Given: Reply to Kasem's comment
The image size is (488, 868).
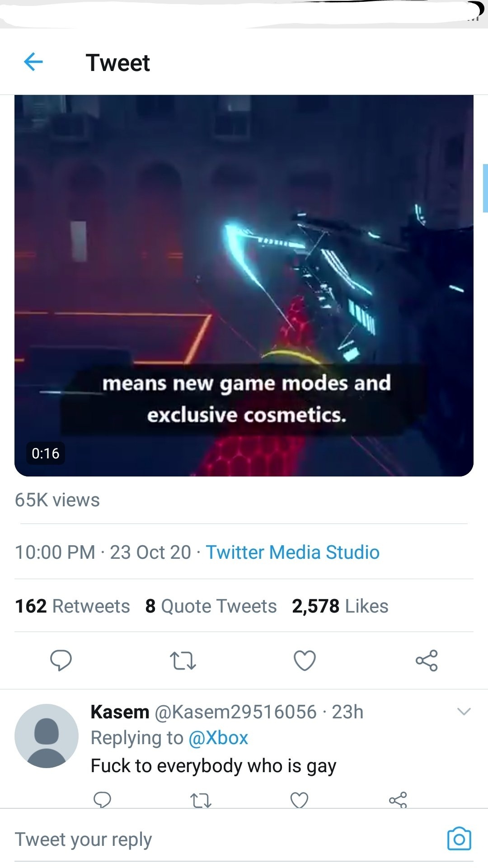Looking at the screenshot, I should point(102,800).
